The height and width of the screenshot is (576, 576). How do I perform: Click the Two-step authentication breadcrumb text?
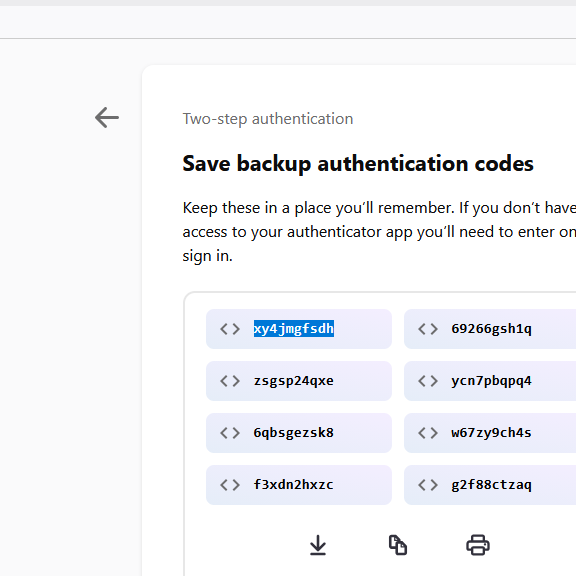point(268,119)
